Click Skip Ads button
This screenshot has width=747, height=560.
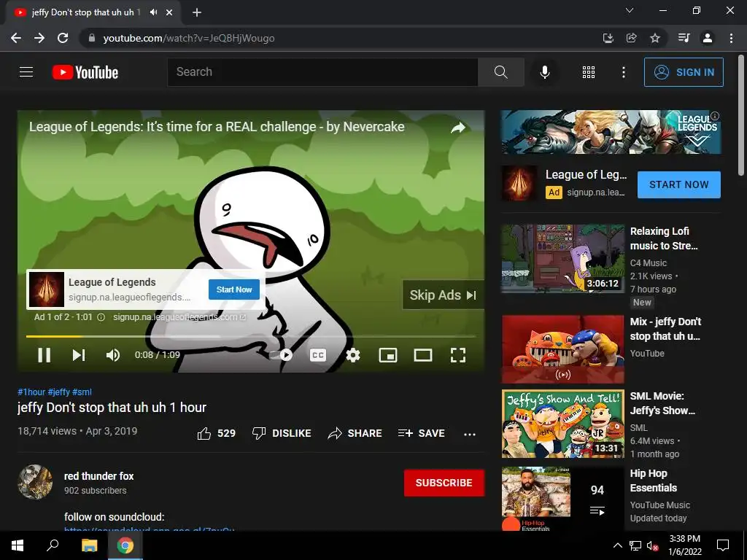(443, 295)
